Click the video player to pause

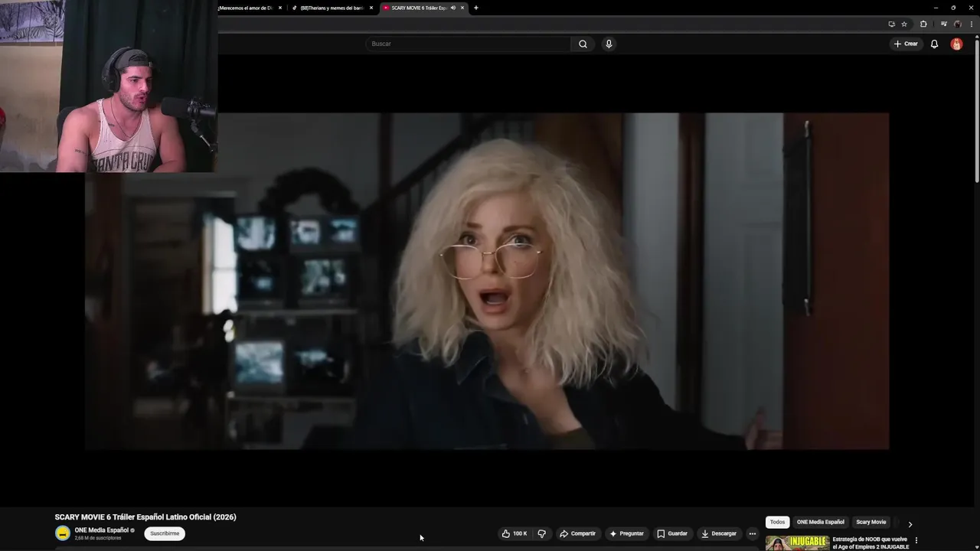[x=487, y=281]
